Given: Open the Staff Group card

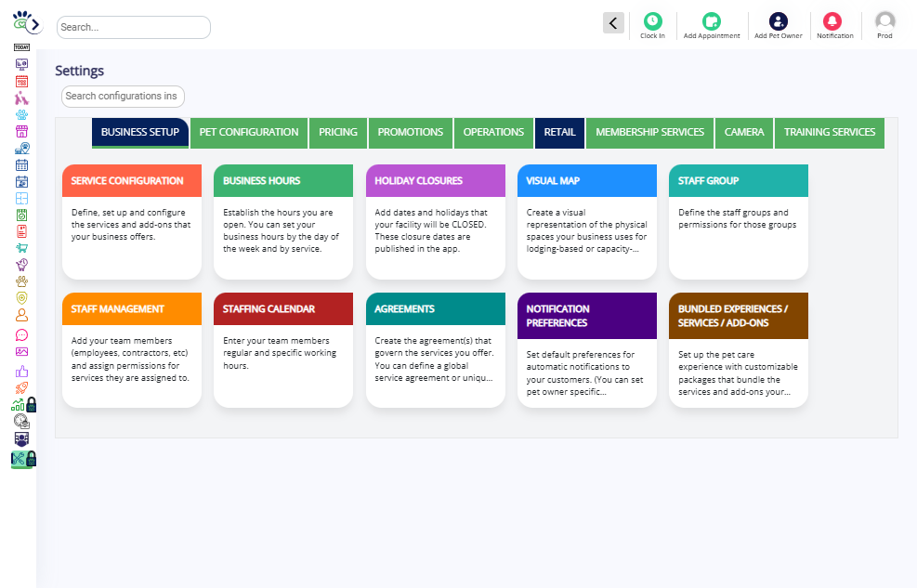Looking at the screenshot, I should [739, 221].
